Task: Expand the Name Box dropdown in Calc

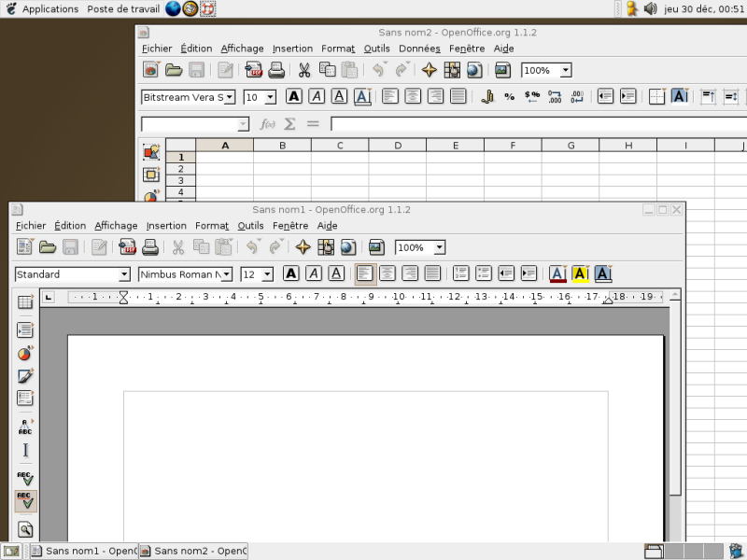Action: [x=243, y=124]
